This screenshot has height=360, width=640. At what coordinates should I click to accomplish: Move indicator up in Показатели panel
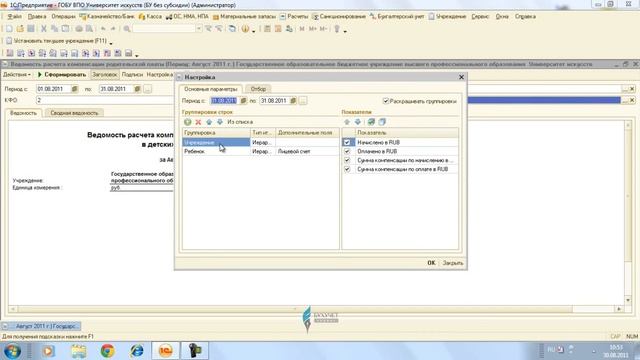pos(347,122)
